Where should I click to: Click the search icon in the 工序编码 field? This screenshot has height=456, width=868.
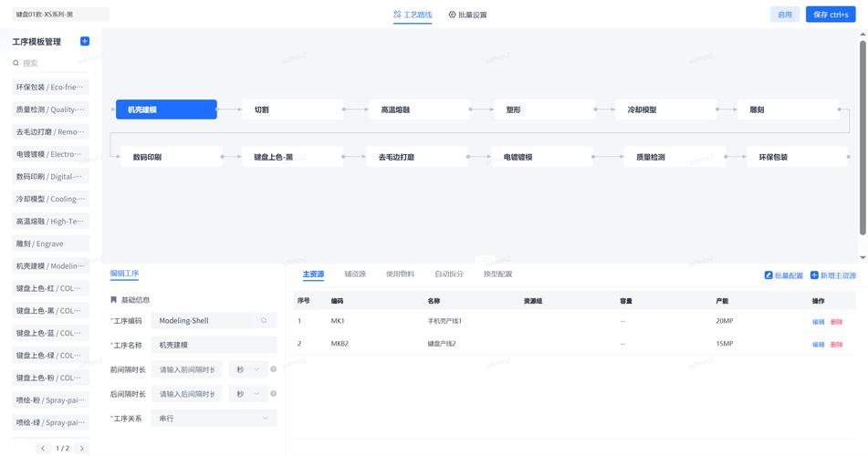click(x=264, y=321)
